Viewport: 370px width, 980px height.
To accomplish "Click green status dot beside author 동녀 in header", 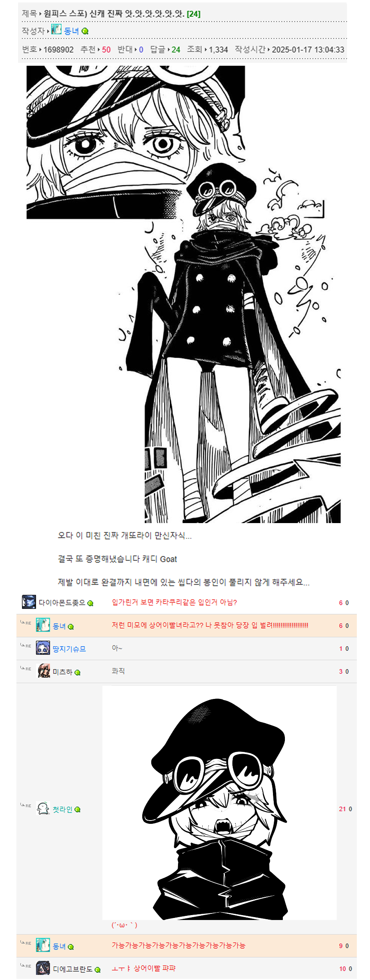I will pyautogui.click(x=85, y=31).
